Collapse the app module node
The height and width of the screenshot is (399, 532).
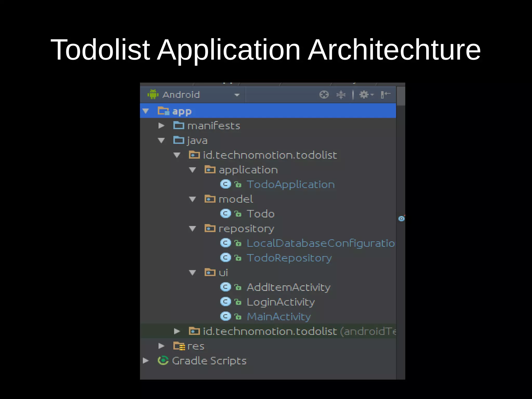click(x=146, y=111)
